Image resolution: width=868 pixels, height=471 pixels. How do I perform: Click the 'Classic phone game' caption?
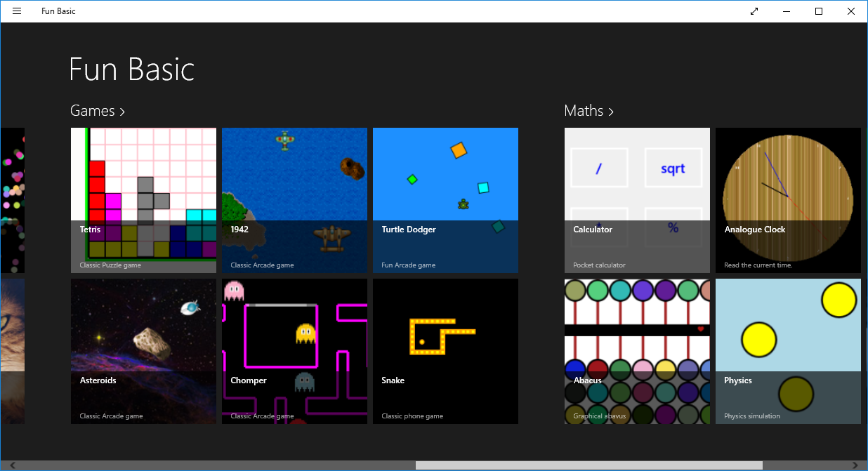(x=412, y=416)
